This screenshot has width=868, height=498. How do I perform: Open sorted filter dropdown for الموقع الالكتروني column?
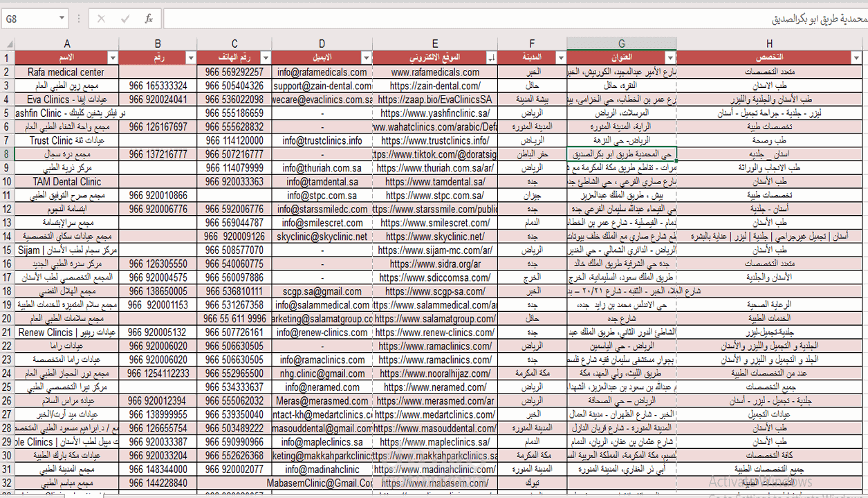tap(491, 57)
